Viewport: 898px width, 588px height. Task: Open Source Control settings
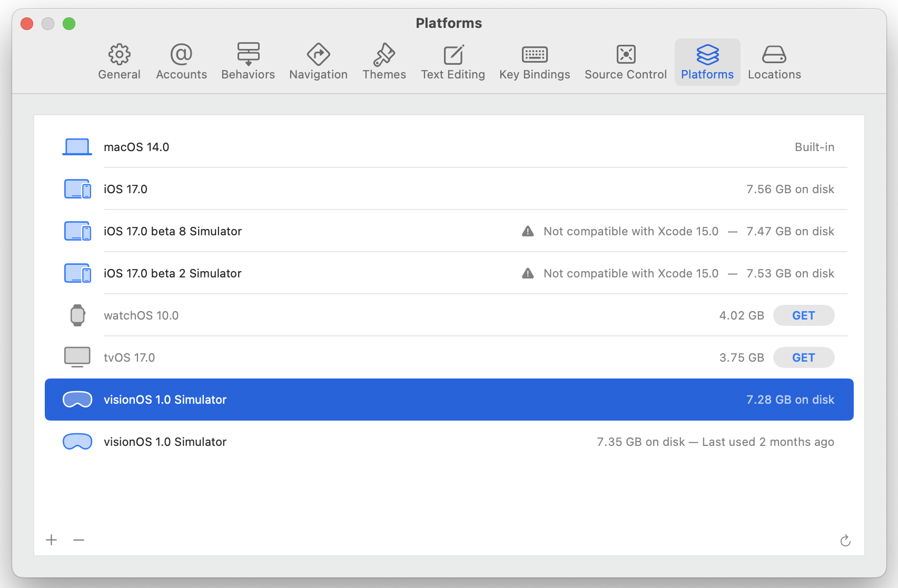626,62
